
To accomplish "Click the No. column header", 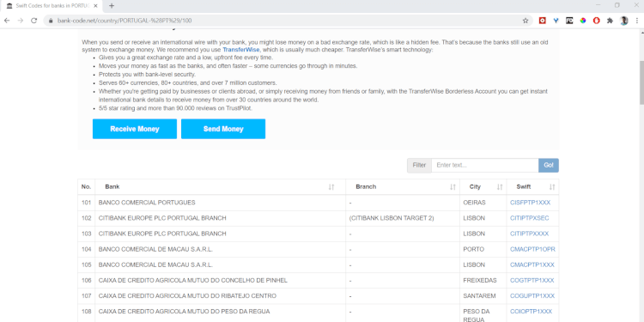I will pos(86,187).
